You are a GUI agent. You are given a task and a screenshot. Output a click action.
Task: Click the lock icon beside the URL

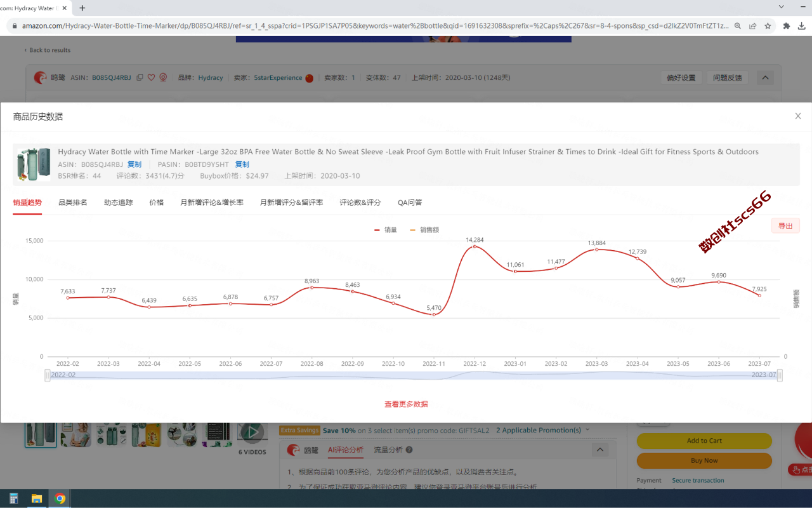pyautogui.click(x=14, y=26)
